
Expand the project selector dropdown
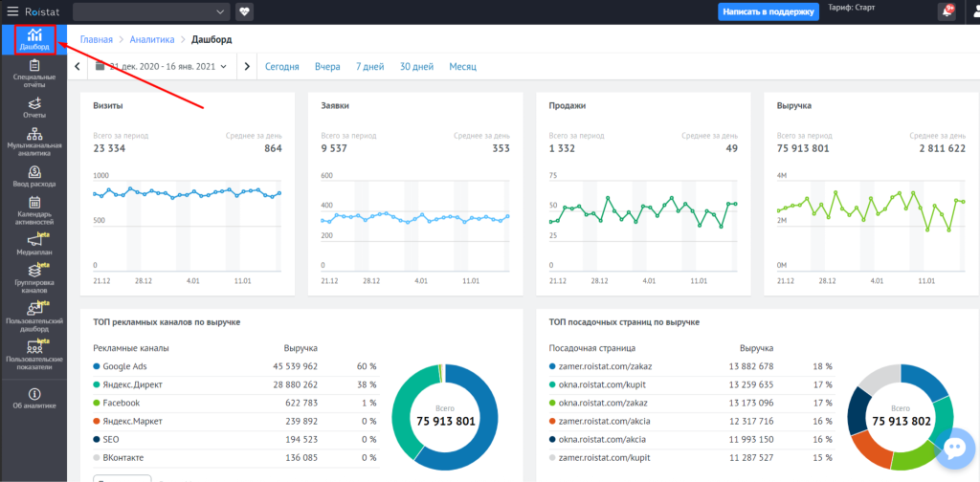(152, 11)
